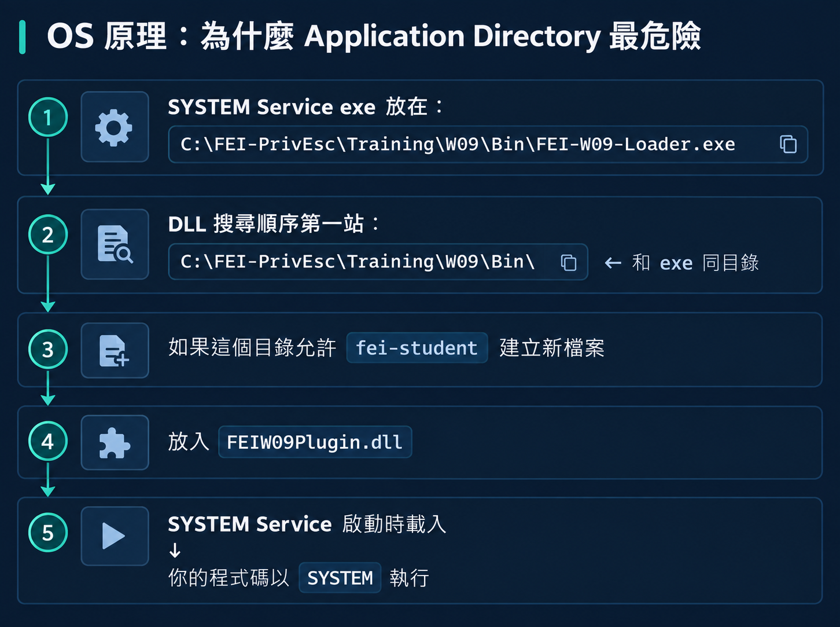
Task: Click the text 放入
Action: [x=189, y=441]
